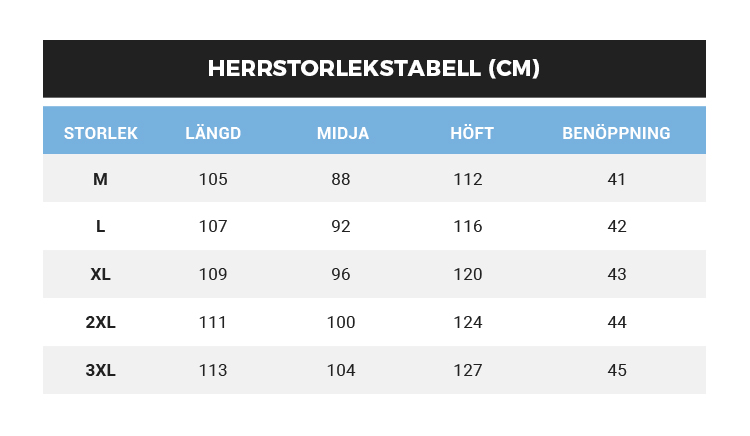Select the HÖFT column header

[x=472, y=133]
